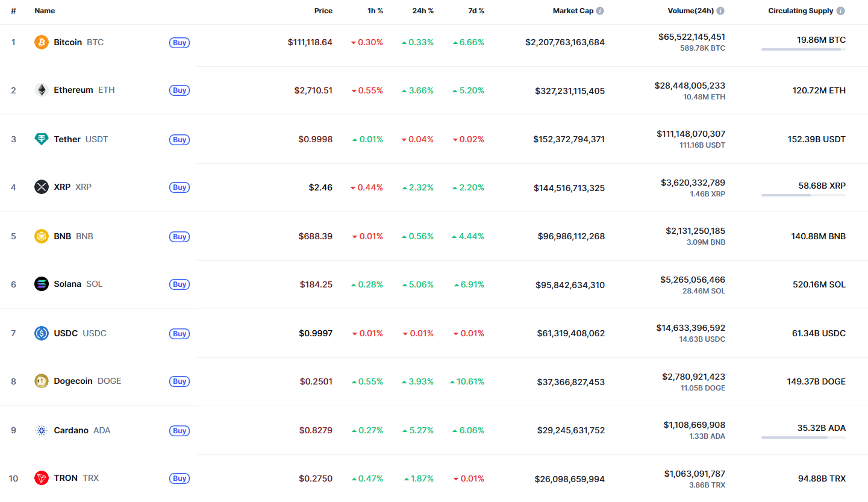The height and width of the screenshot is (502, 868).
Task: Click Solana 24h change 5.06%
Action: 417,284
